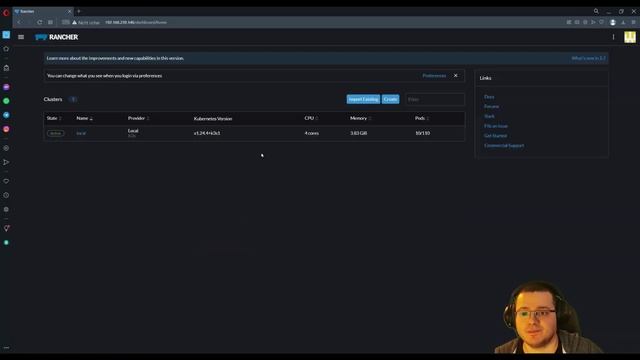Screen dimensions: 640x360
Task: Focus the cluster Filter input
Action: coord(435,99)
